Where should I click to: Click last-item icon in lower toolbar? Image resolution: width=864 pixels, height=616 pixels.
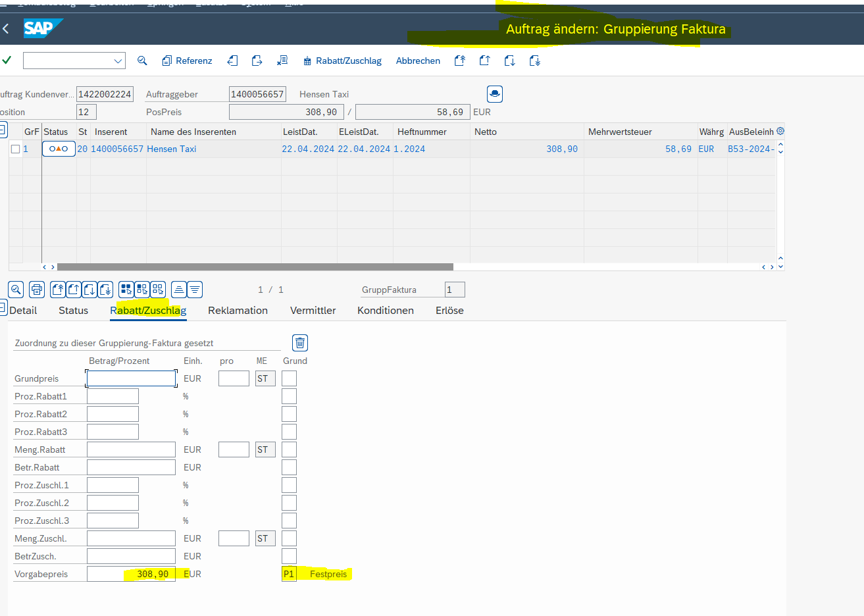point(105,290)
